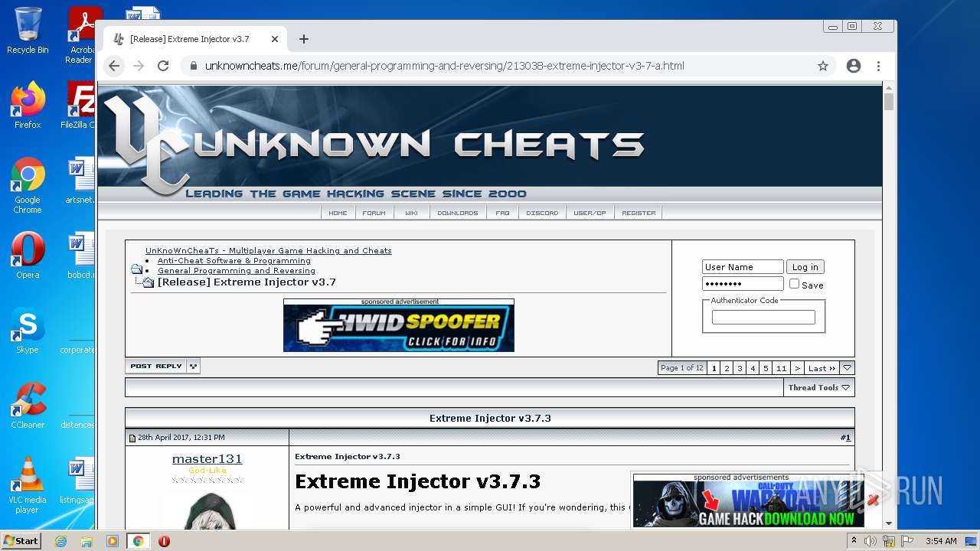Close the Extreme Injector tab
Image resolution: width=980 pixels, height=551 pixels.
275,39
